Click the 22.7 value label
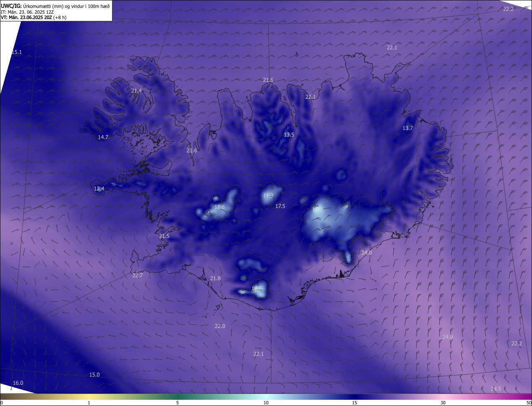This screenshot has height=406, width=532. 137,275
